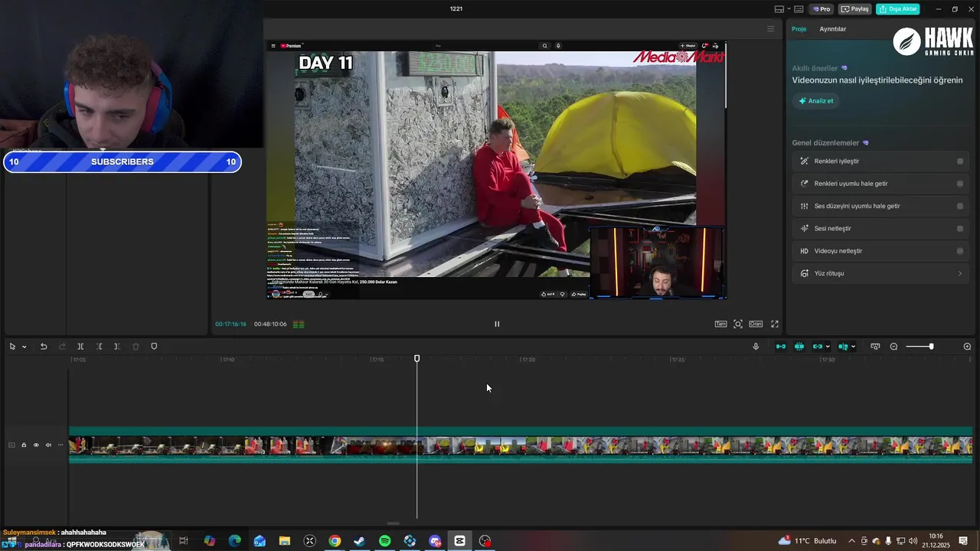Toggle the clip linkage button
The height and width of the screenshot is (551, 980).
tap(817, 347)
